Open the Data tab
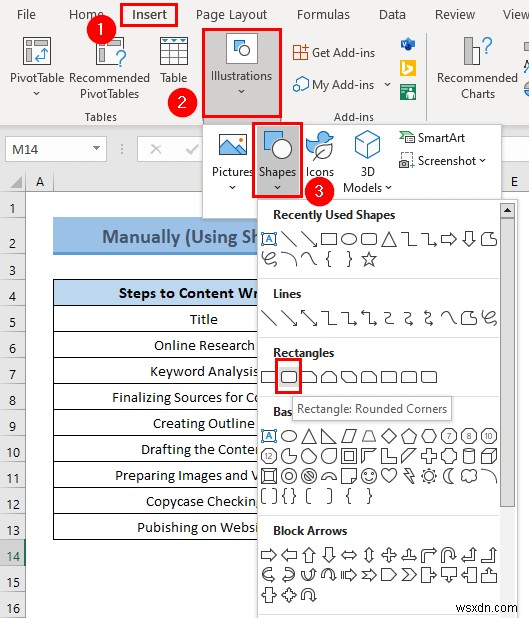 [x=392, y=15]
